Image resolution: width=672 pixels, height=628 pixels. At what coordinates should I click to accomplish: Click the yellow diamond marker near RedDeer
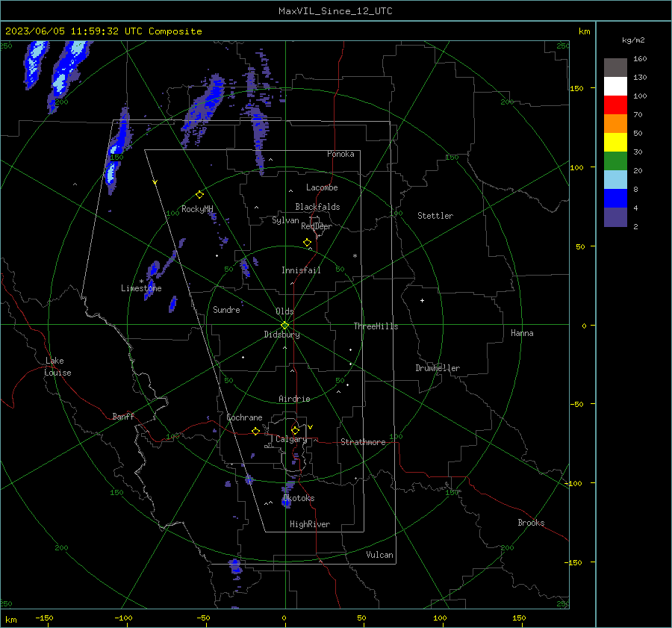point(308,243)
